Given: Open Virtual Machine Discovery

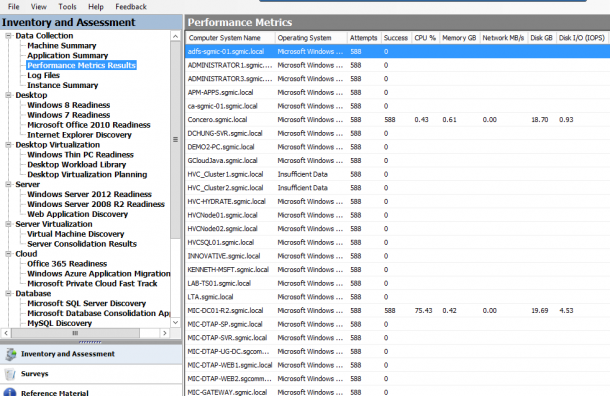Looking at the screenshot, I should tap(75, 234).
